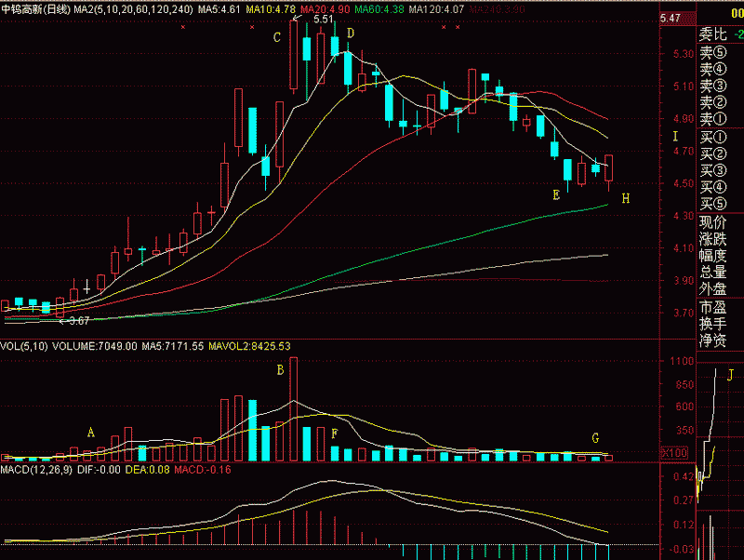The height and width of the screenshot is (560, 744).
Task: Click the 换手 turnover rate field
Action: tap(711, 323)
